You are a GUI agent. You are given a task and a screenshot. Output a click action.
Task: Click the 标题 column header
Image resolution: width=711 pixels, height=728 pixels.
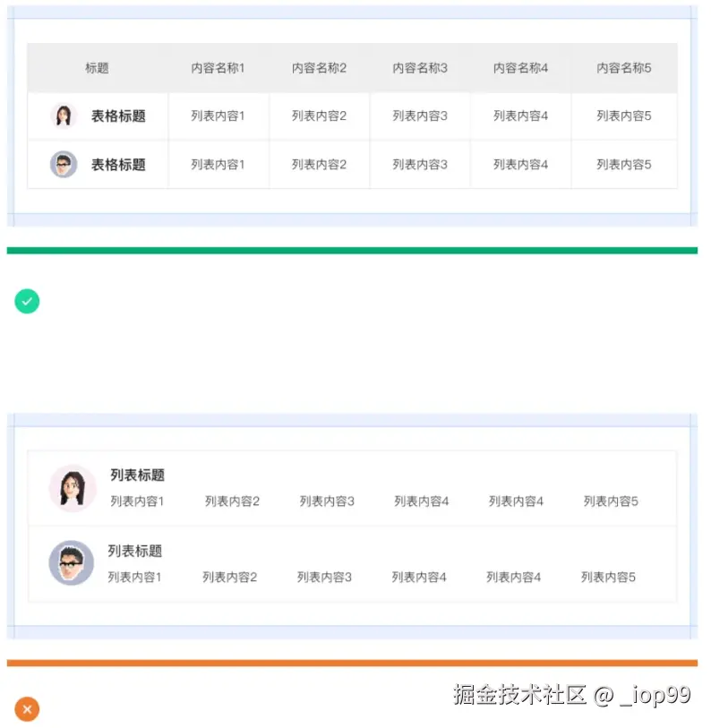click(97, 68)
